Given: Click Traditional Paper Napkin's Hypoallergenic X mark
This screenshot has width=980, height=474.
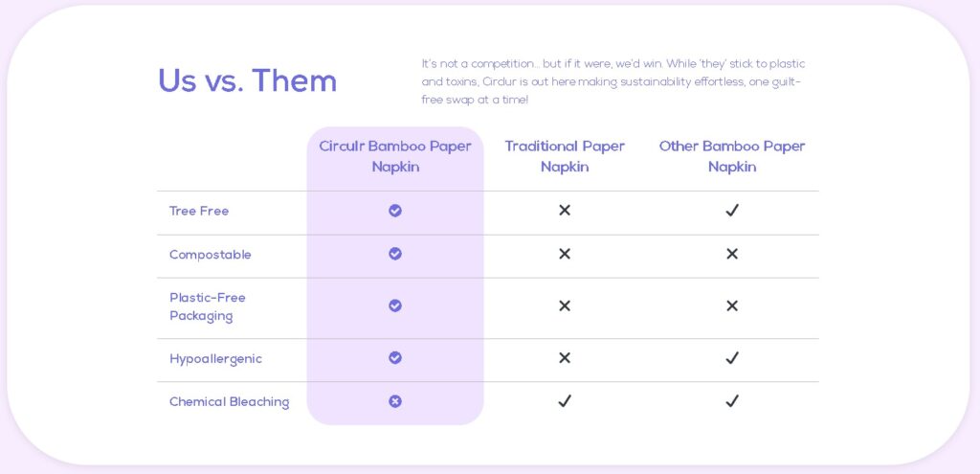Looking at the screenshot, I should (565, 358).
